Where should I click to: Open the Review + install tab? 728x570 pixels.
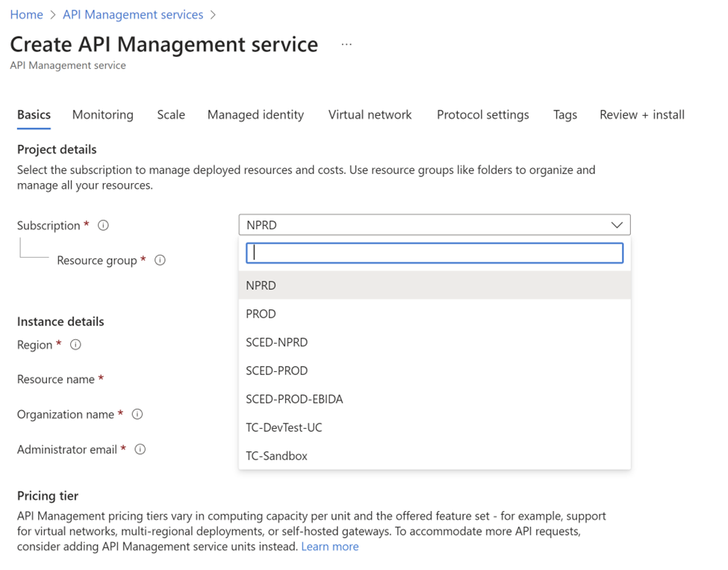coord(641,115)
